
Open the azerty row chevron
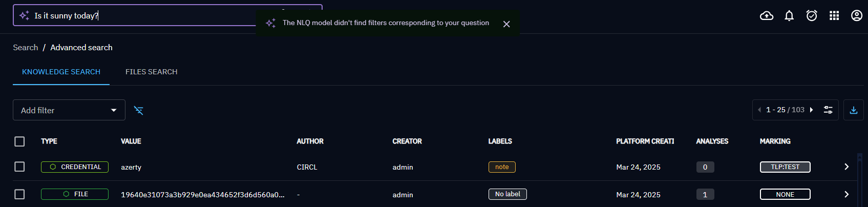click(846, 167)
